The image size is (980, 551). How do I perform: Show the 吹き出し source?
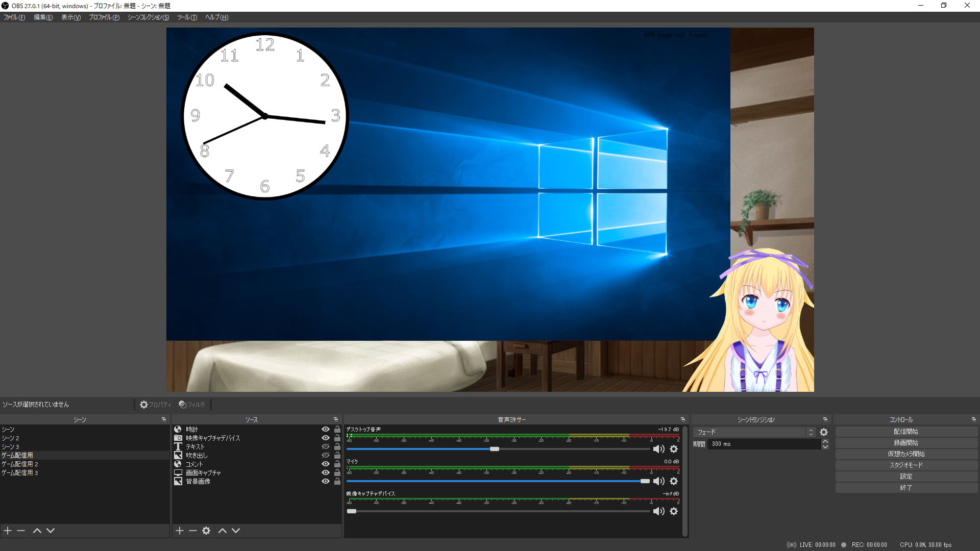(x=326, y=455)
